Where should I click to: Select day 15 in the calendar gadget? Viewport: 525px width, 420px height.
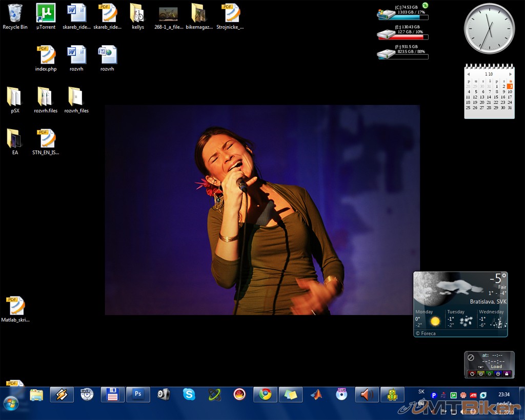(496, 97)
